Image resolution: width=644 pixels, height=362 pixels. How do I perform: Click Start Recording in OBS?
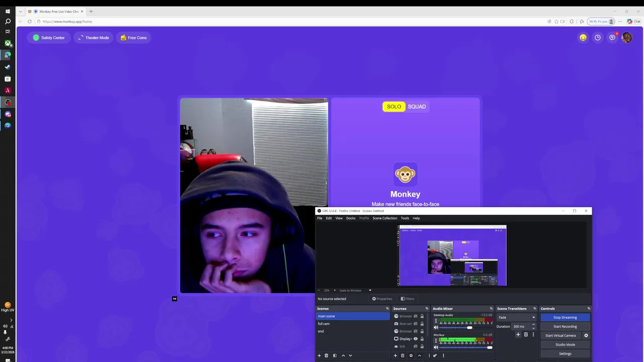[x=565, y=326]
